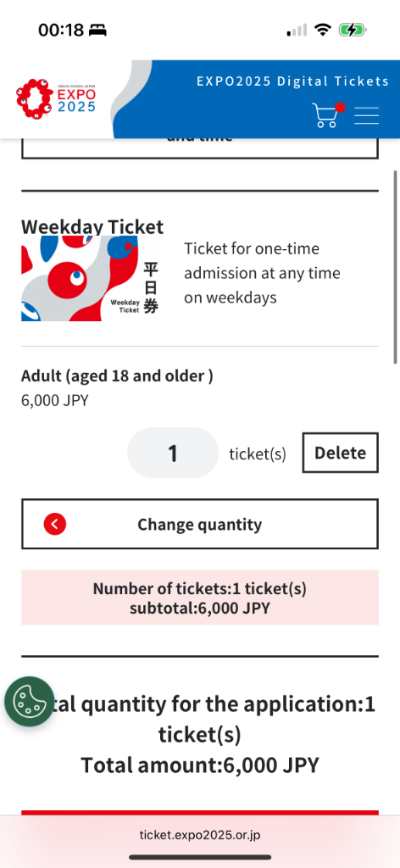
Task: Tap the Weekday Ticket heading
Action: 92,226
